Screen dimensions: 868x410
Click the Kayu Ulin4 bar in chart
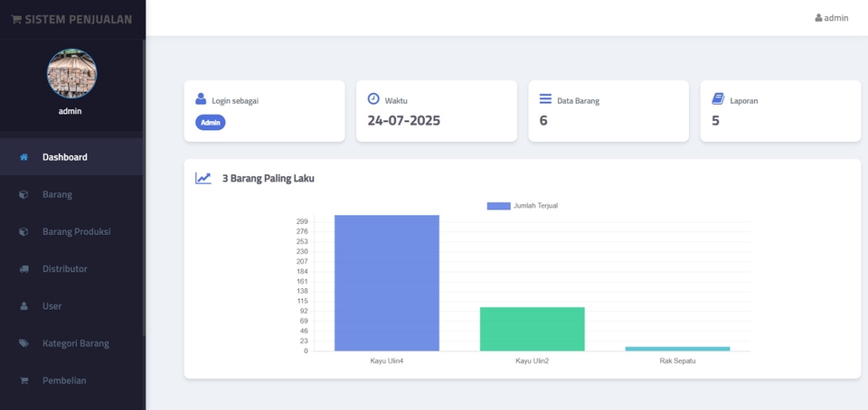tap(386, 283)
